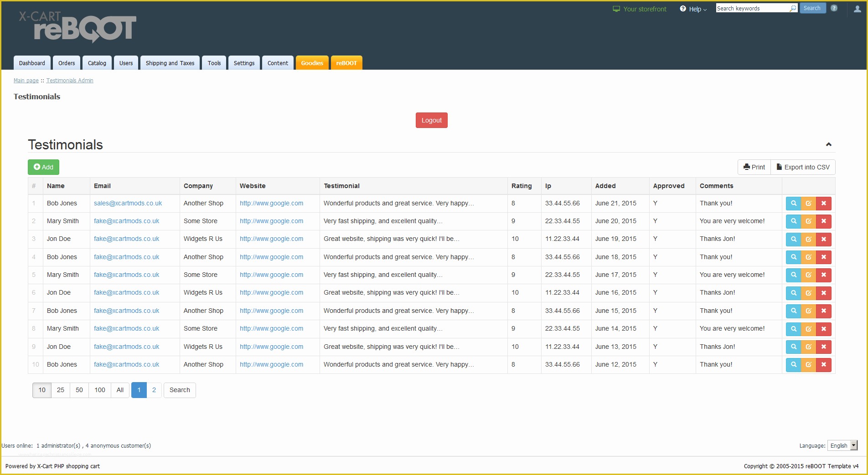Viewport: 868px width, 475px height.
Task: Show 25 rows per page
Action: click(x=61, y=390)
